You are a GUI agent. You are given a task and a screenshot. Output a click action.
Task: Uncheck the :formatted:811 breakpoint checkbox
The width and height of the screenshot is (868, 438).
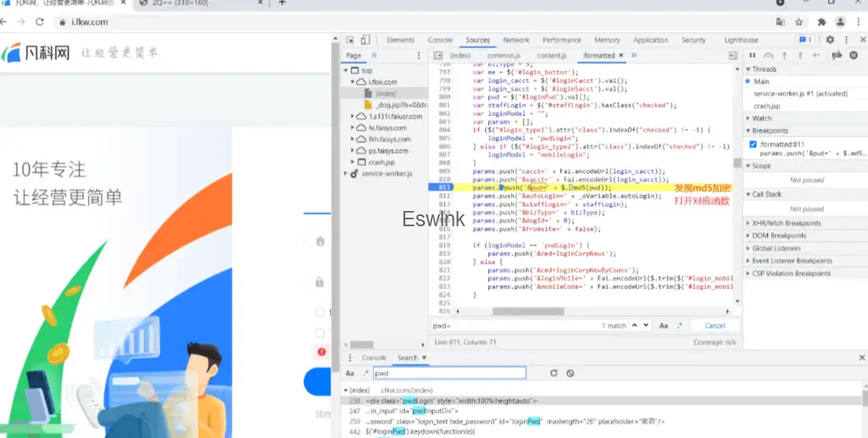pos(754,145)
